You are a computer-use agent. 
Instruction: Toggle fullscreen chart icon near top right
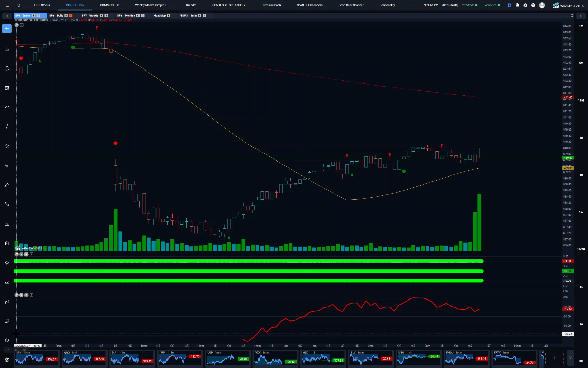click(572, 16)
